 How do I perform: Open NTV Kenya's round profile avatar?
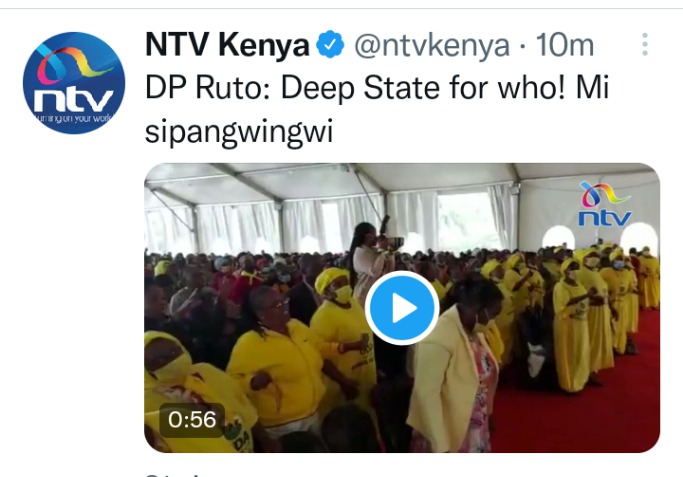click(74, 83)
